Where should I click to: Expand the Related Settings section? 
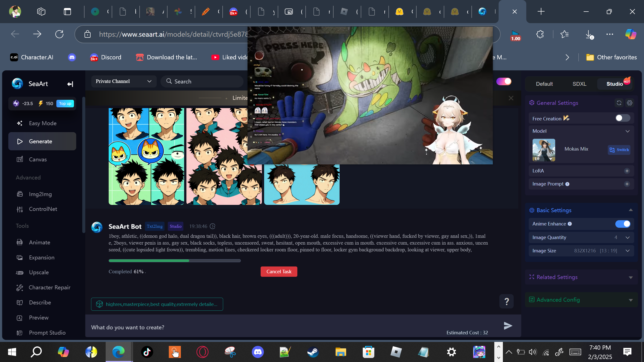coord(631,277)
